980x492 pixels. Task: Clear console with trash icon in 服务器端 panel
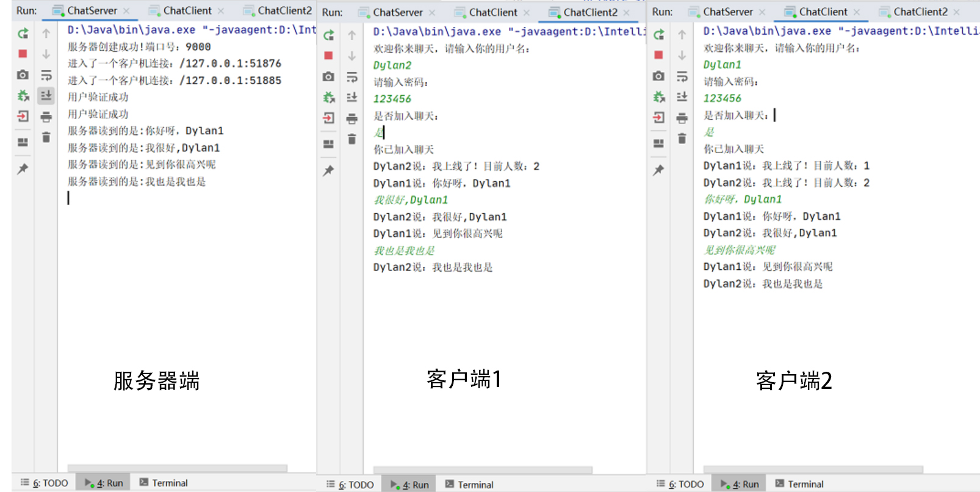click(46, 137)
